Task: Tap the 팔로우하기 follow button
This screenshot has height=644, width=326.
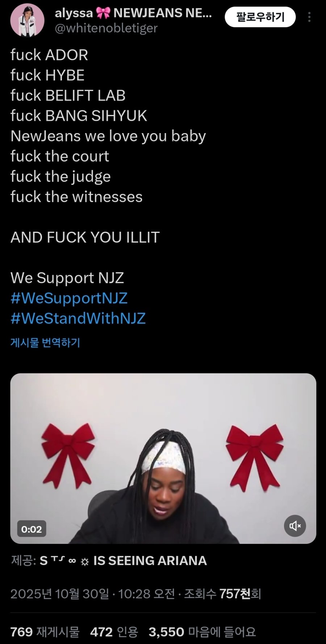Action: [260, 17]
